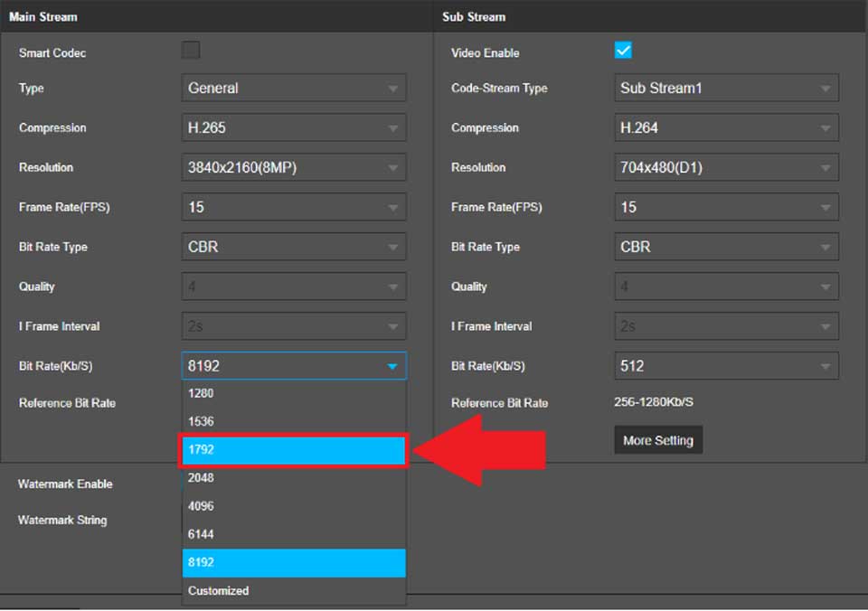Open Main Stream Type dropdown
The width and height of the screenshot is (868, 611).
[x=294, y=89]
